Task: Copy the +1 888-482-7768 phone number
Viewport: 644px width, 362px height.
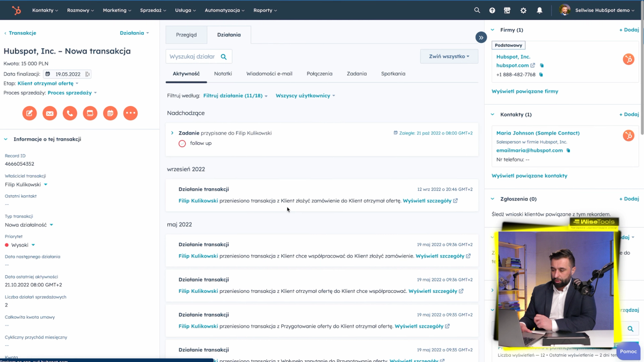Action: pyautogui.click(x=541, y=75)
